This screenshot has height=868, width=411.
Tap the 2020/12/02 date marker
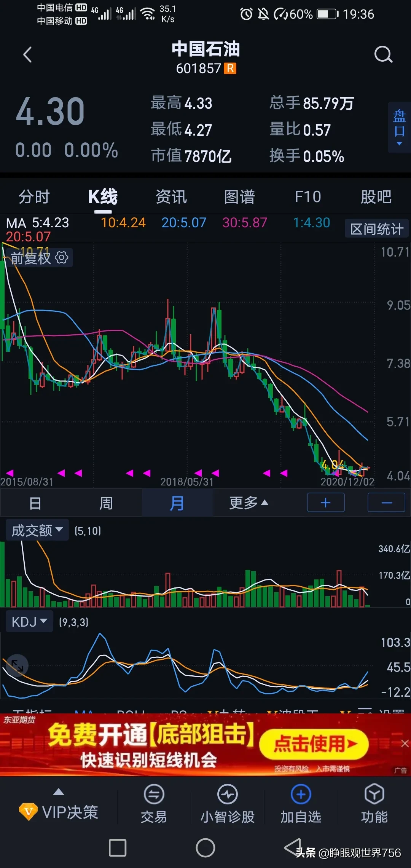[x=347, y=482]
